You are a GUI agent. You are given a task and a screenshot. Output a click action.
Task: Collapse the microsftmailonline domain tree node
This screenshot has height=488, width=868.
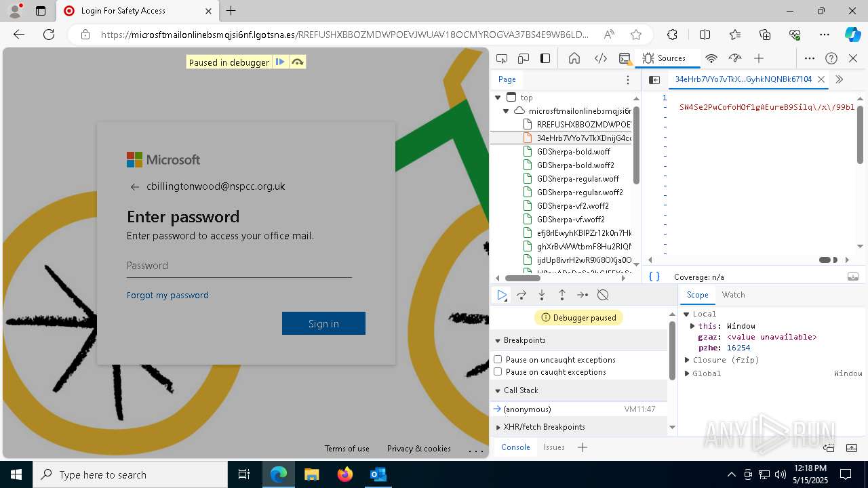(506, 111)
